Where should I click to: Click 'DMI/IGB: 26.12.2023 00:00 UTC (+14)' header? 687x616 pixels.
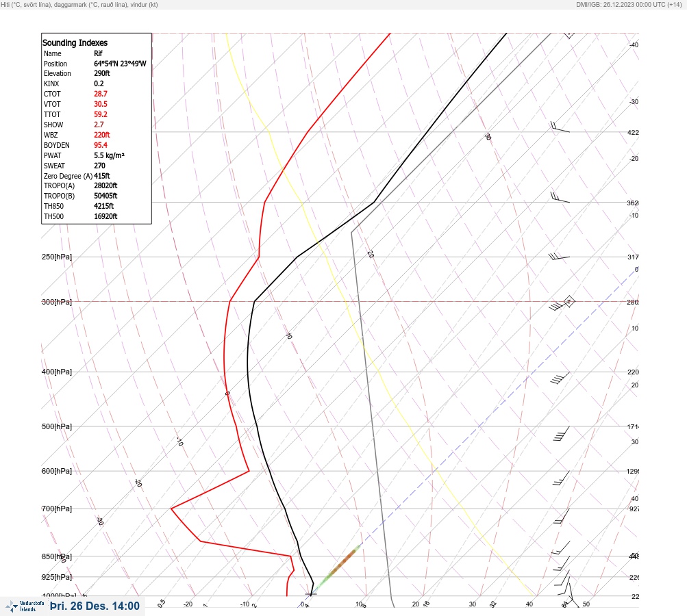(629, 5)
